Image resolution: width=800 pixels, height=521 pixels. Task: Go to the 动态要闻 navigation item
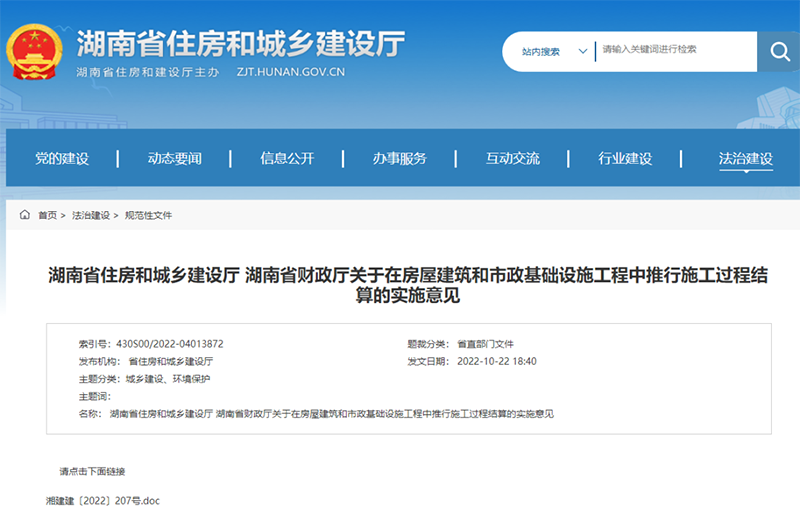(174, 158)
